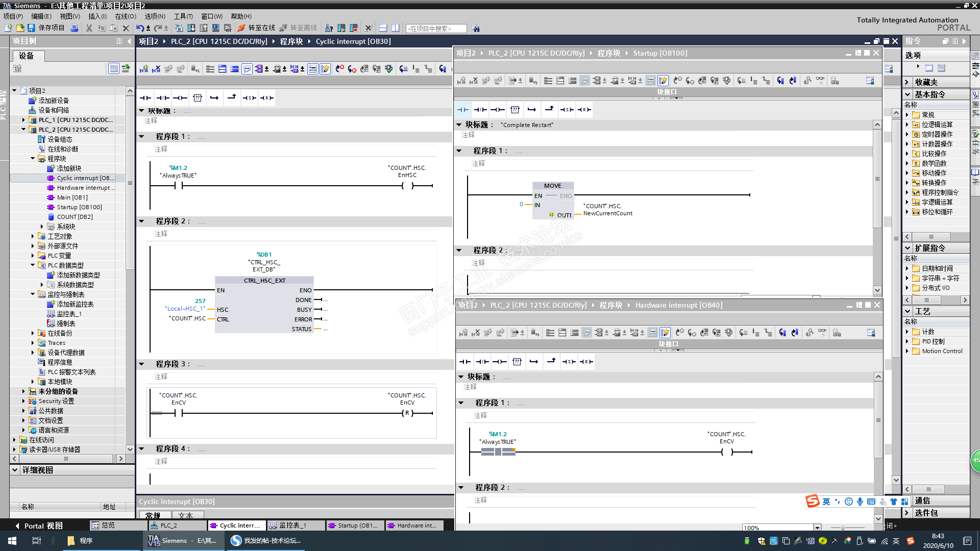Insert a normally open contact in OB30
The image size is (980, 551).
coord(145,98)
